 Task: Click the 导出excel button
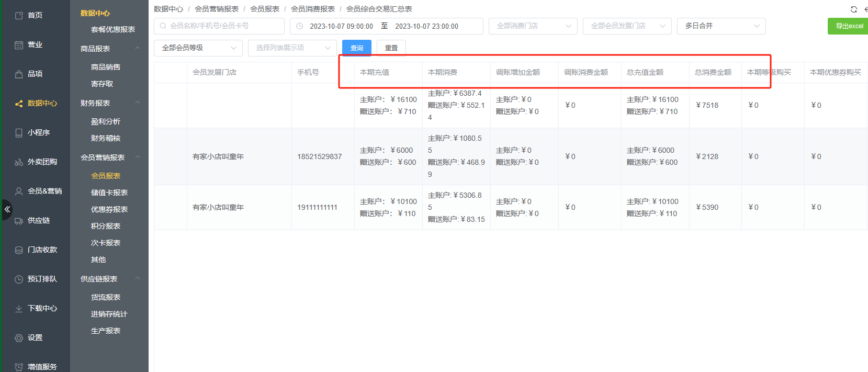[849, 26]
